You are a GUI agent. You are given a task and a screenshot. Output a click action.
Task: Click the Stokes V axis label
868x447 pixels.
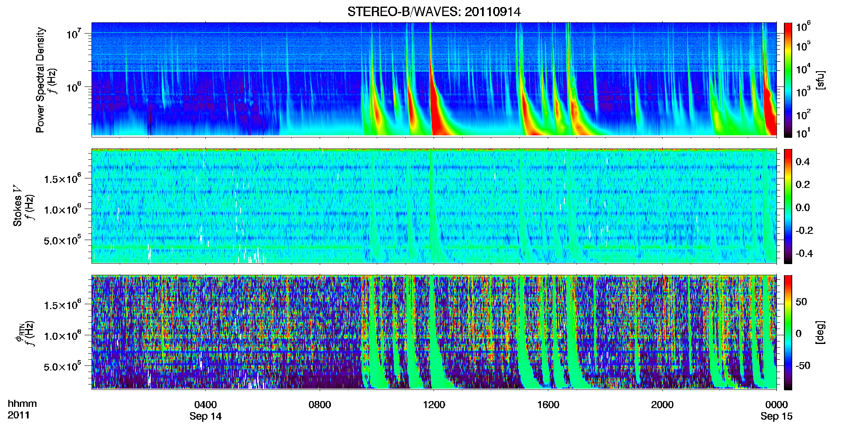[x=17, y=206]
